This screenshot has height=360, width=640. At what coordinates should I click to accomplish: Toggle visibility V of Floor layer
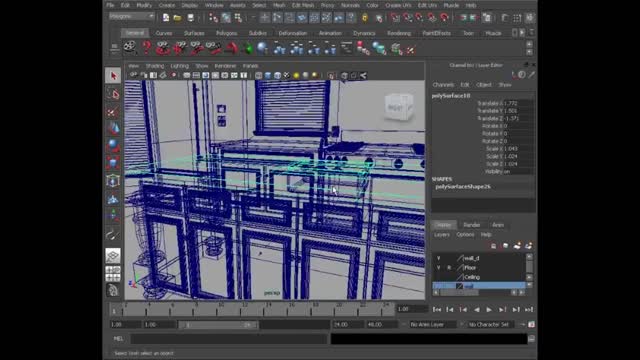439,268
